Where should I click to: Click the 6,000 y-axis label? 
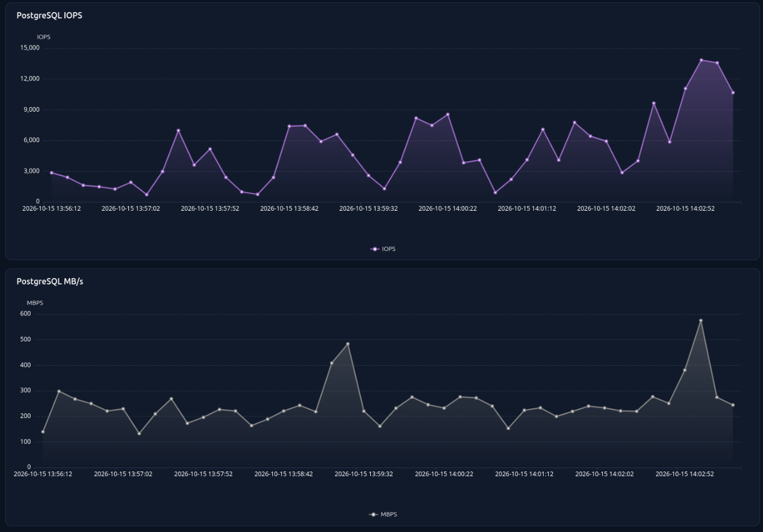pos(32,140)
